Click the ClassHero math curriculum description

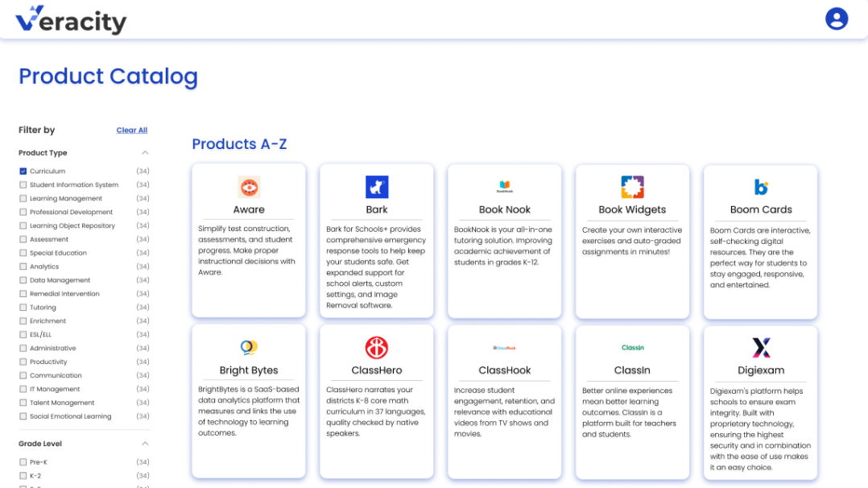(376, 411)
